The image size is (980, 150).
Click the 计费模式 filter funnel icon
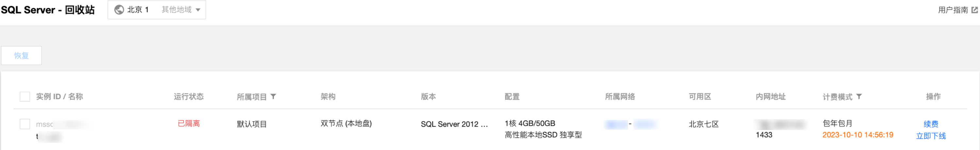tap(859, 97)
